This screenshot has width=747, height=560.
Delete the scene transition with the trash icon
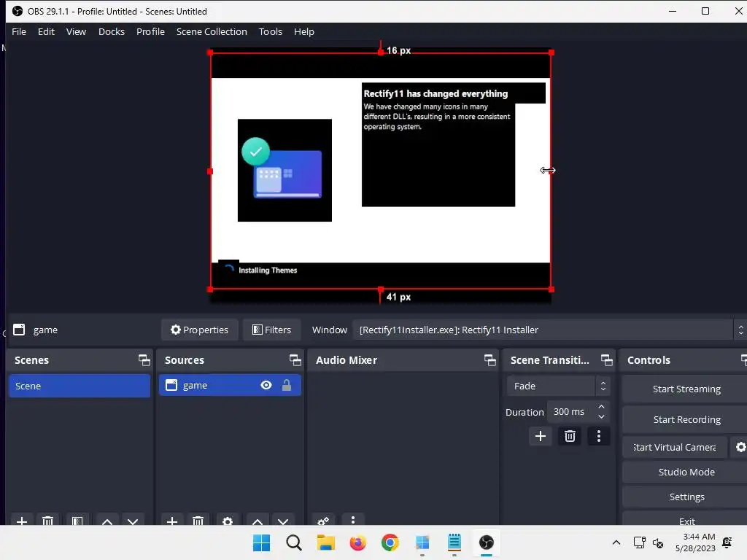click(x=570, y=436)
